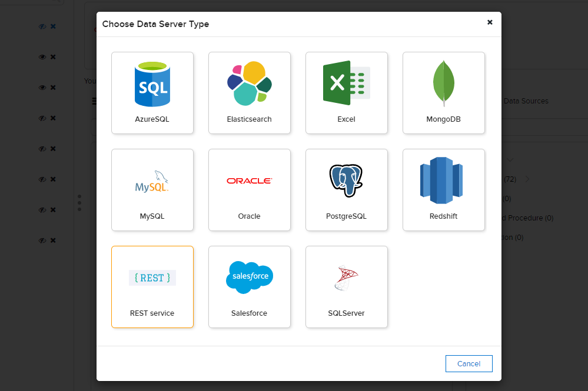Viewport: 588px width, 391px height.
Task: Expand the arrow next to (72)
Action: click(527, 179)
